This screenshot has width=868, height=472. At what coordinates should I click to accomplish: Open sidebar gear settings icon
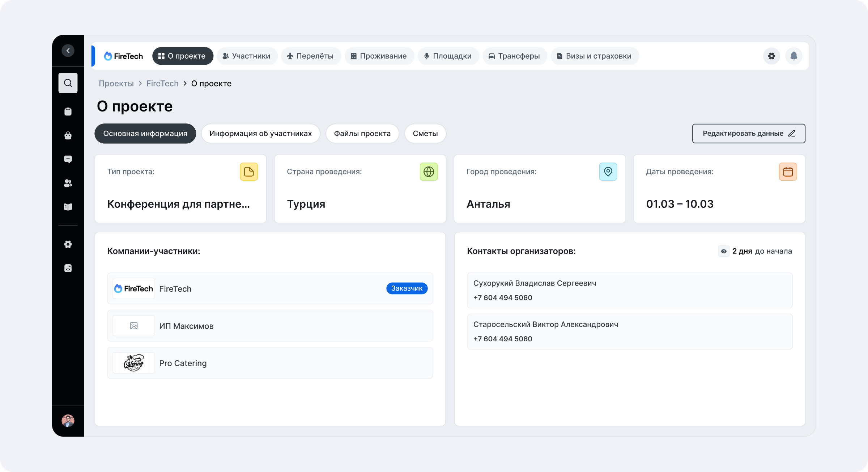[x=68, y=244]
